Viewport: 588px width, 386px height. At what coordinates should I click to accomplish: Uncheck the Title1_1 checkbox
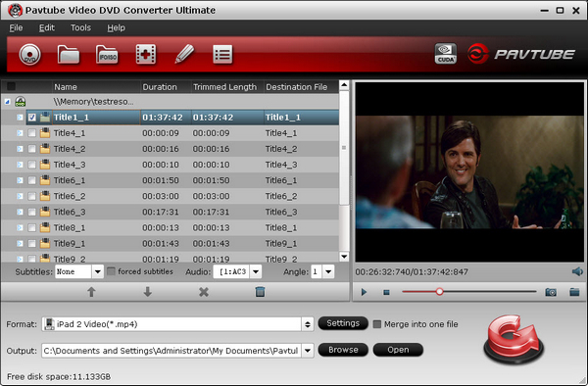pos(32,118)
